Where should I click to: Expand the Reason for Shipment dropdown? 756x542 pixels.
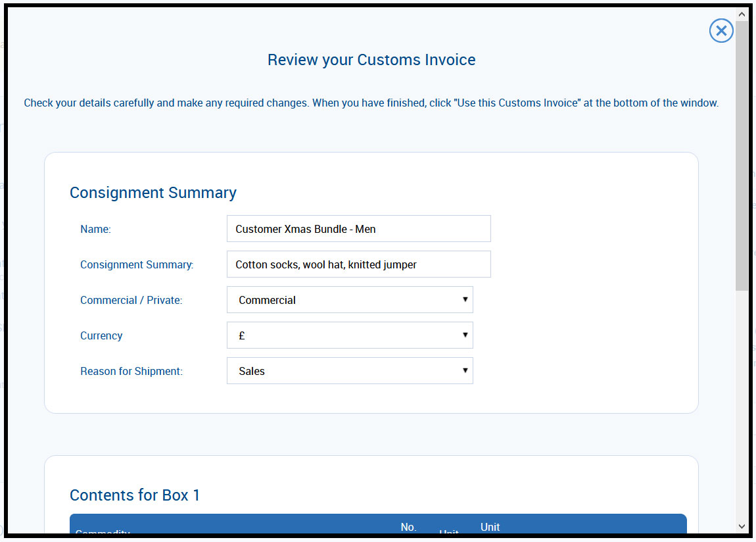click(x=350, y=370)
